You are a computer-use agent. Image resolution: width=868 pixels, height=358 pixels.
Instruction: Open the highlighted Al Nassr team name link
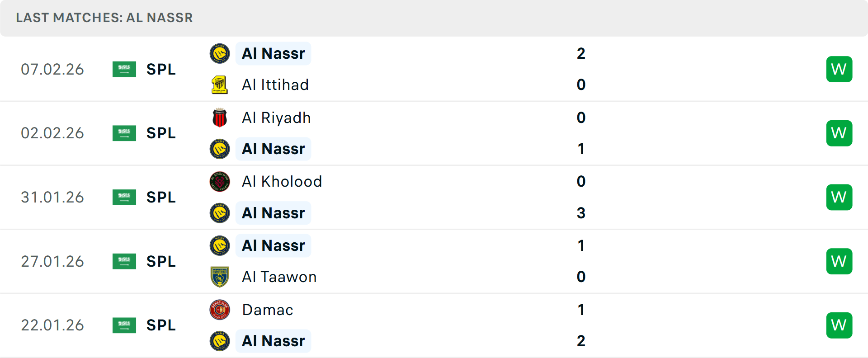pos(273,53)
